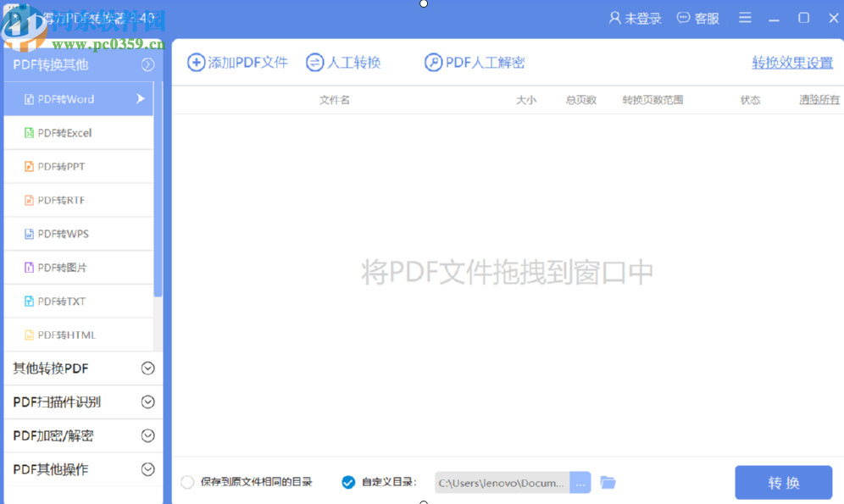Click the output directory path field
Image resolution: width=844 pixels, height=504 pixels.
point(502,483)
